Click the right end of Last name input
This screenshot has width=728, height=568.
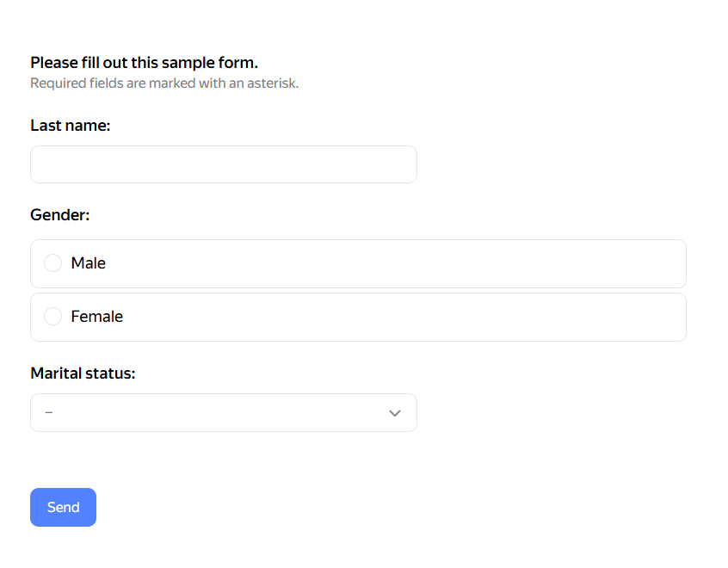coord(400,164)
